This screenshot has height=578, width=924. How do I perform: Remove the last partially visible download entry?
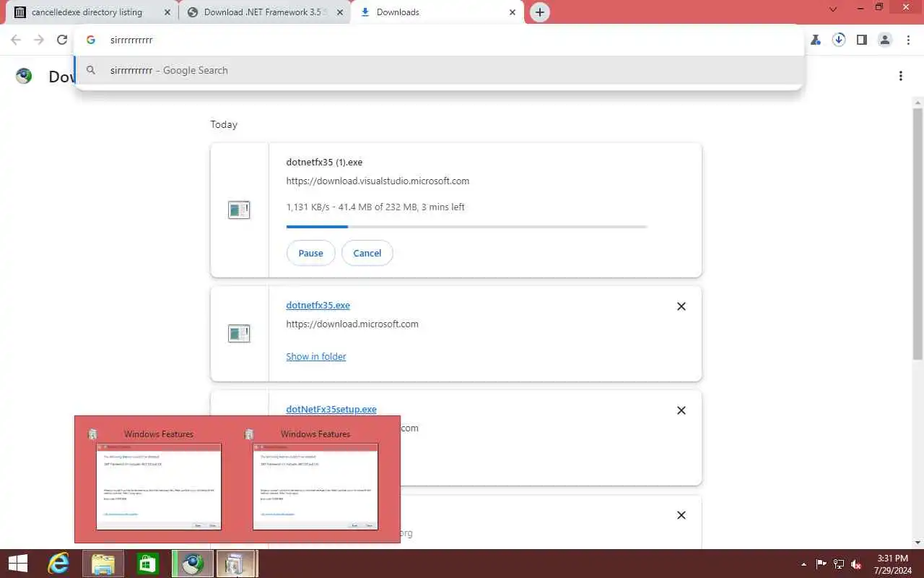[x=681, y=515]
